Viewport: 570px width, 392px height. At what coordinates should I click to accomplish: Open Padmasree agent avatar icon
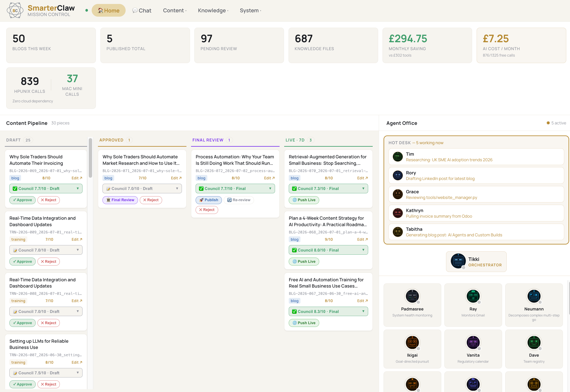[x=412, y=296]
